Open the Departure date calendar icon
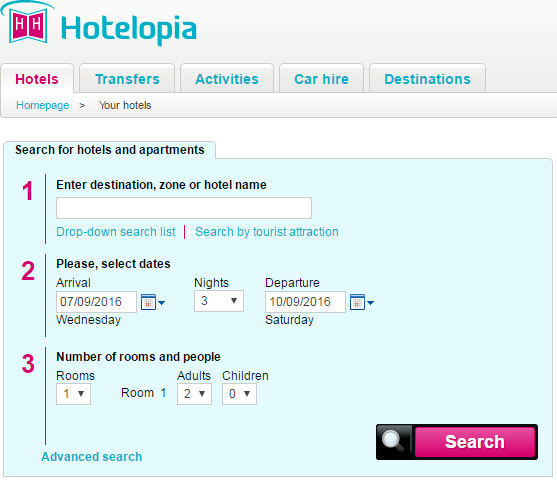This screenshot has width=557, height=481. (362, 302)
